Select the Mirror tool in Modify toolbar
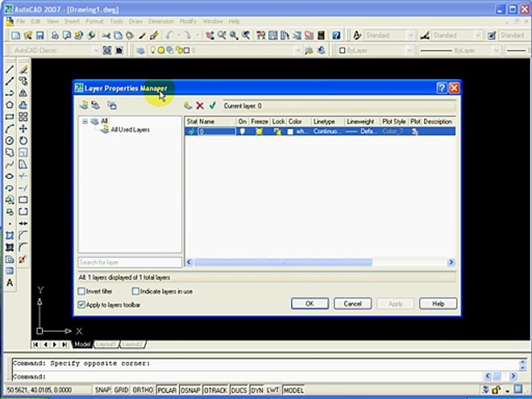Screen dimensions: 532x399 [23, 93]
